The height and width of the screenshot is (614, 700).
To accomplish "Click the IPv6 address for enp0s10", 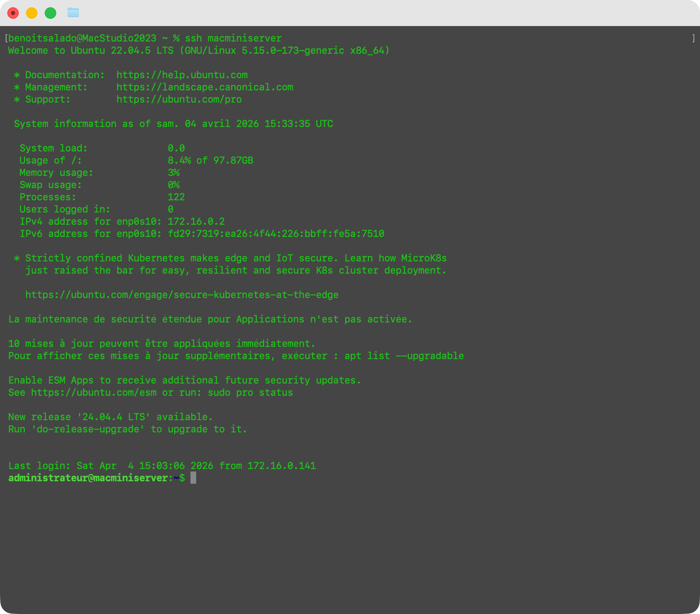I will tap(276, 234).
